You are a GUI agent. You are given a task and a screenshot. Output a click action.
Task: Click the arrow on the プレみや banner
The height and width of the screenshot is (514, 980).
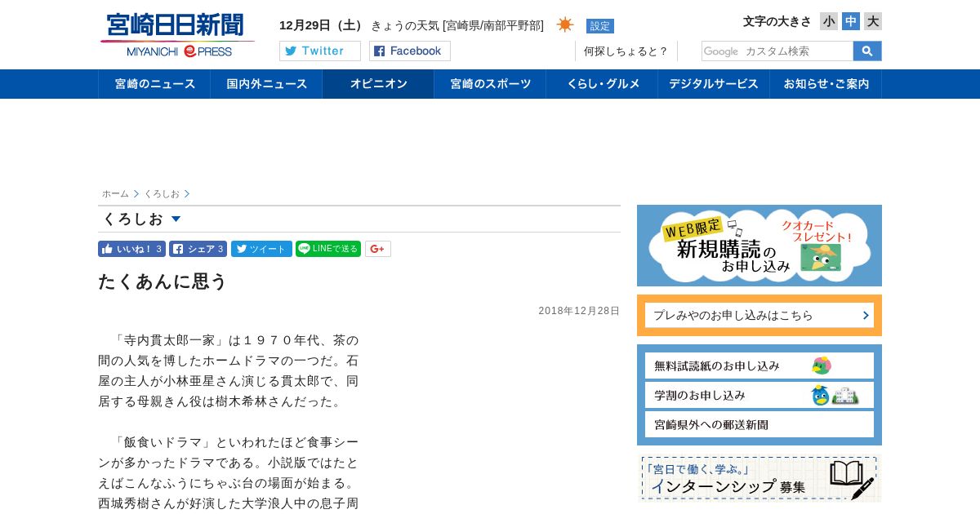(x=866, y=315)
